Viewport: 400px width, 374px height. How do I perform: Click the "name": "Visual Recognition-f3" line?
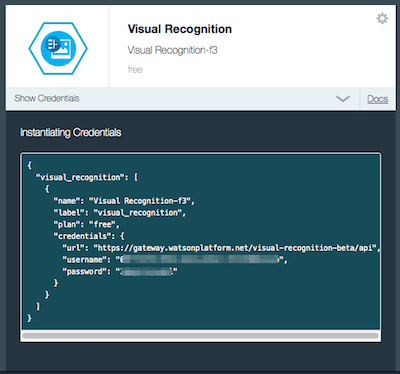pyautogui.click(x=124, y=201)
